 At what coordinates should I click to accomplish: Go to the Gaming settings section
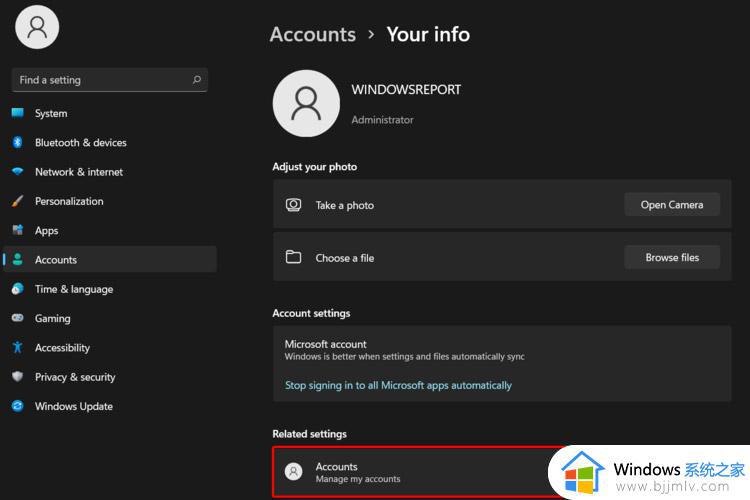click(110, 318)
